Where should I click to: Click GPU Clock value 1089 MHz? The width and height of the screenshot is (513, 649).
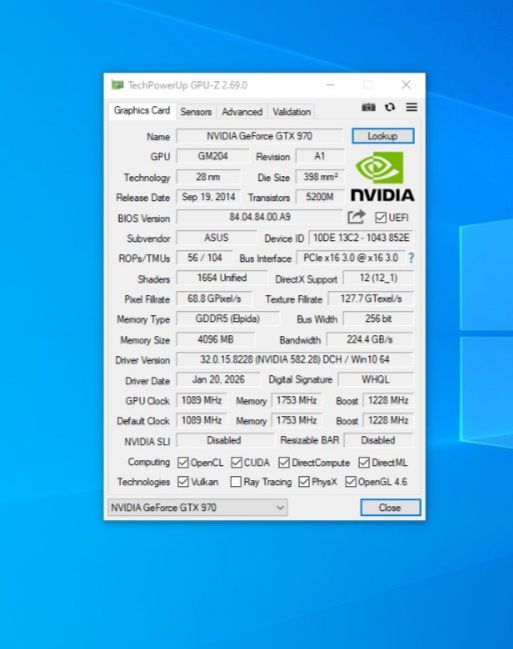click(202, 400)
